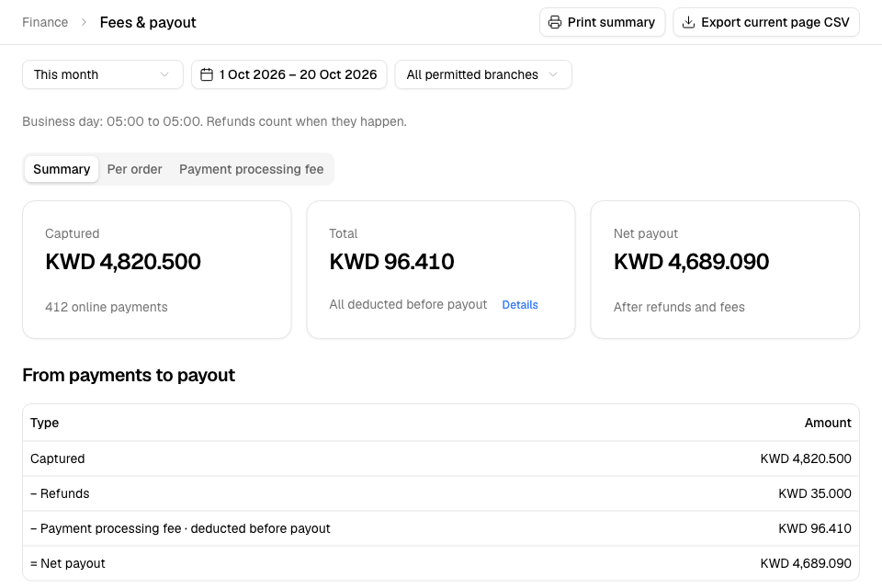882x588 pixels.
Task: Click the calendar icon in date range
Action: [x=207, y=74]
